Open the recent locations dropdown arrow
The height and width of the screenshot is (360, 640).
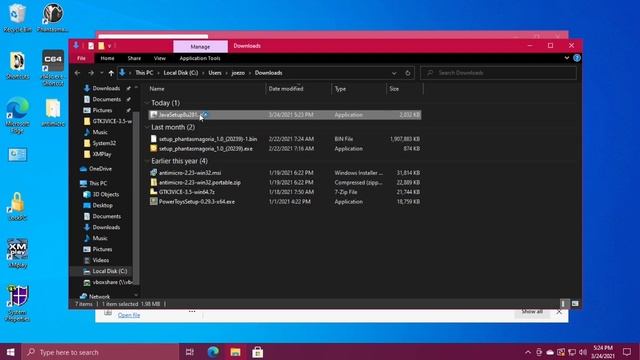coord(101,73)
